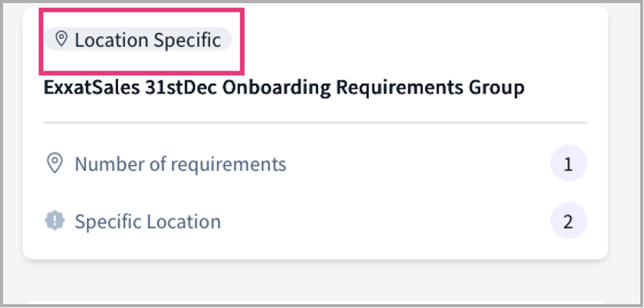Click the count badge showing 1
644x308 pixels.
pyautogui.click(x=568, y=164)
